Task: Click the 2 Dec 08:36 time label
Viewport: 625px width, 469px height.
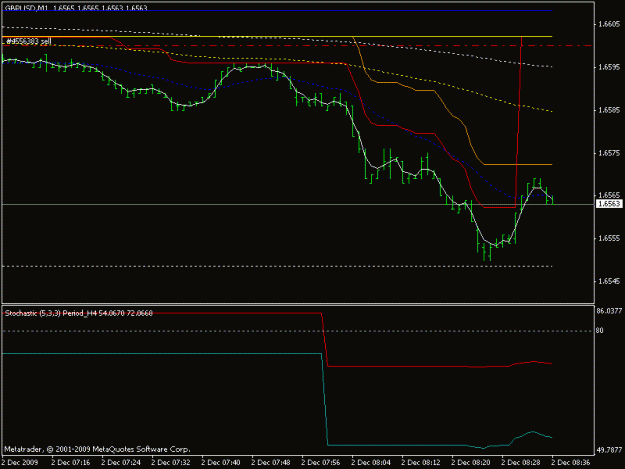Action: pyautogui.click(x=571, y=462)
